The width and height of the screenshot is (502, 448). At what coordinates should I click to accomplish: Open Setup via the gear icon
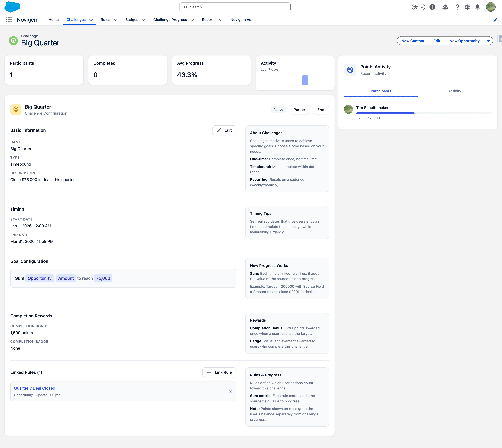467,7
